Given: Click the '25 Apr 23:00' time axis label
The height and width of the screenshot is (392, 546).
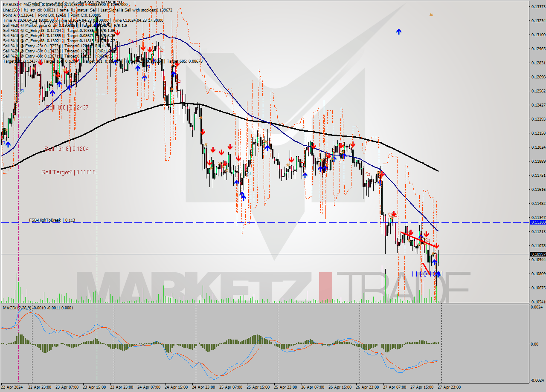Looking at the screenshot, I should 285,387.
